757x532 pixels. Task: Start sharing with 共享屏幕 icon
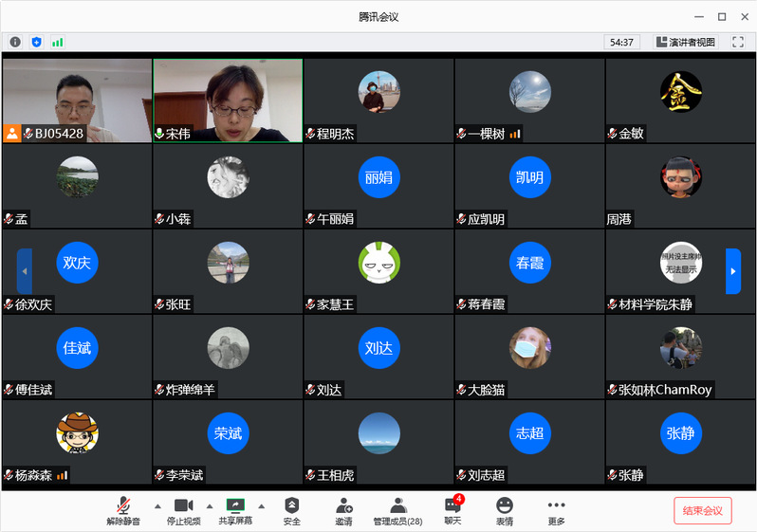[x=234, y=510]
